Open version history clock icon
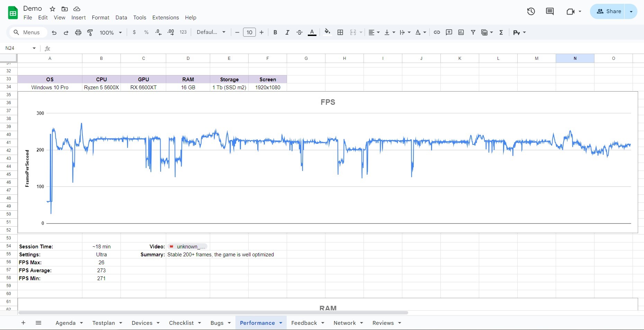This screenshot has width=644, height=330. [x=531, y=11]
